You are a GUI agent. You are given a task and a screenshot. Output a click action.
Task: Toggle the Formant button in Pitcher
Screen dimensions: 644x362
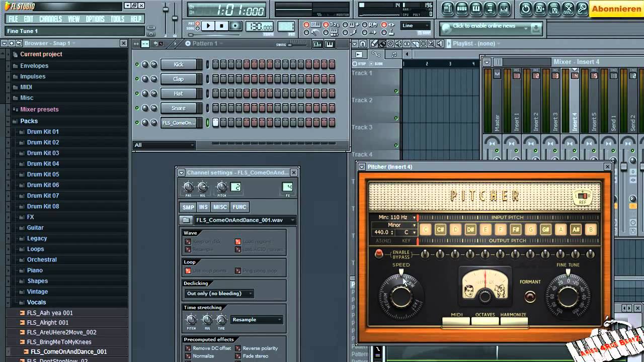pos(530,297)
